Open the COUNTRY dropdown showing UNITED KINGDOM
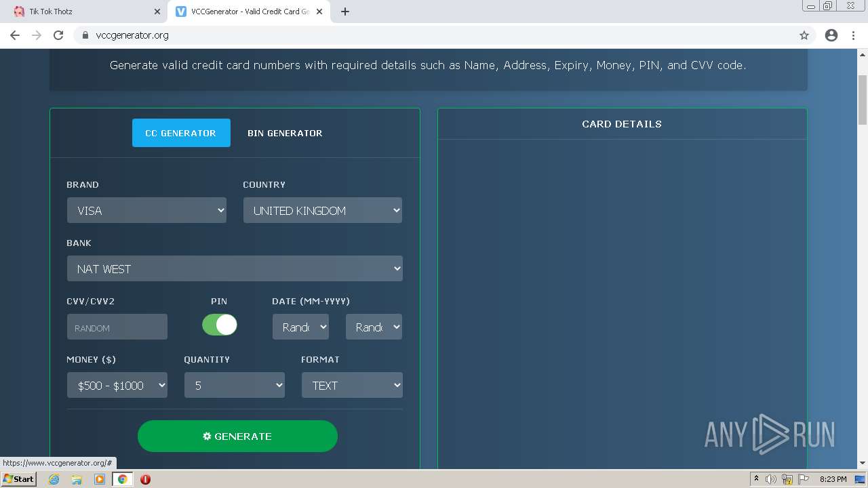This screenshot has width=868, height=488. pyautogui.click(x=323, y=211)
